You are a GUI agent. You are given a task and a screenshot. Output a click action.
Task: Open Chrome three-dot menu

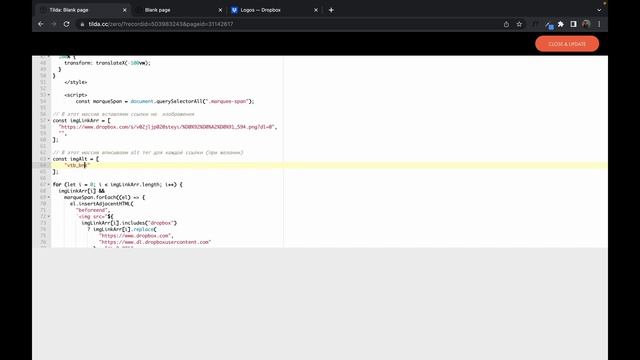pyautogui.click(x=599, y=24)
